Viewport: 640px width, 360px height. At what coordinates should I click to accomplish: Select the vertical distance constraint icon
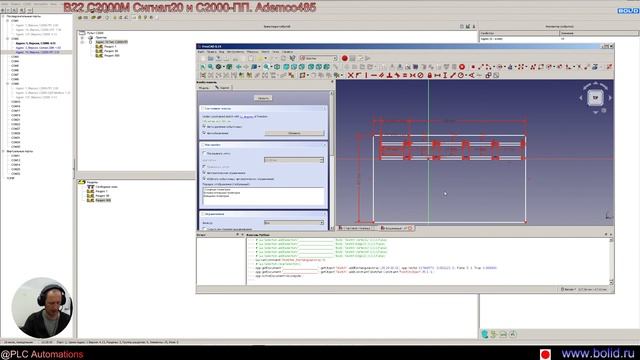click(445, 76)
